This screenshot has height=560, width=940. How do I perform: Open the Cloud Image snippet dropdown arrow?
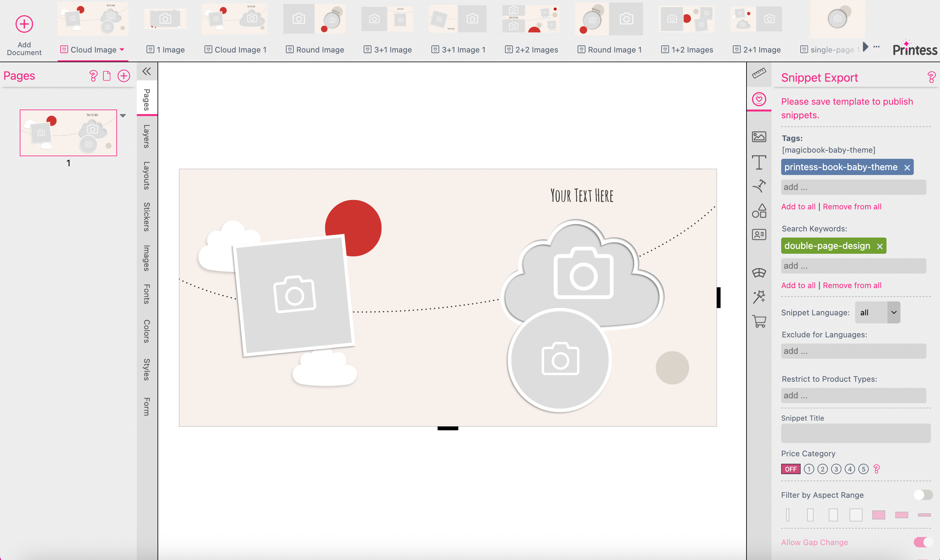point(122,50)
